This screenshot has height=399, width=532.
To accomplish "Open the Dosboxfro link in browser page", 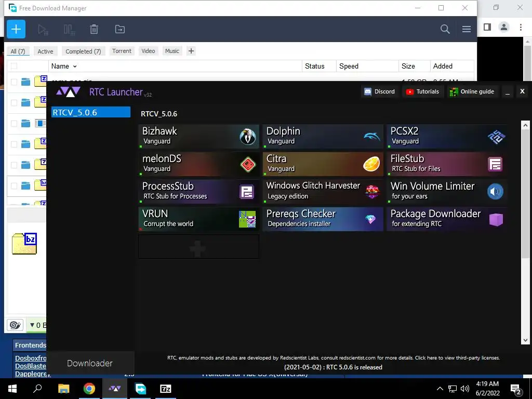I will [x=31, y=358].
